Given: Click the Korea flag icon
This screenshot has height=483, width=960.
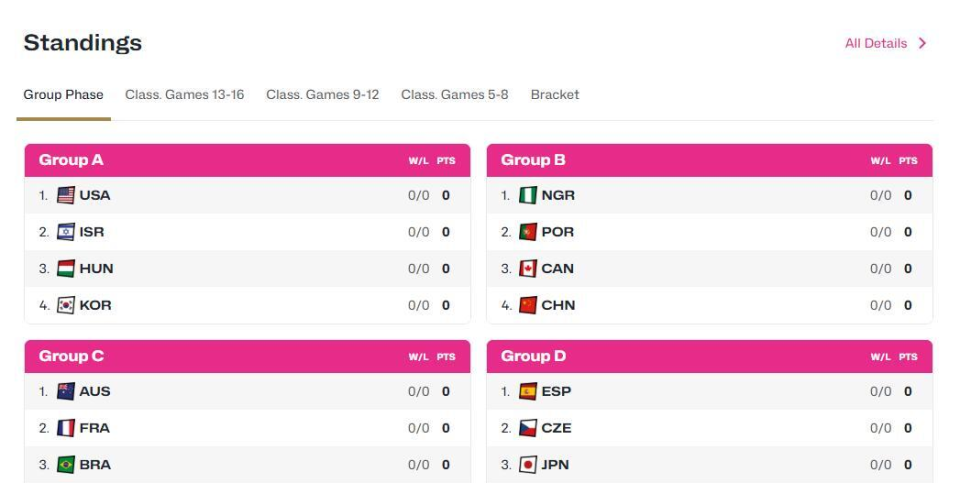Looking at the screenshot, I should coord(66,305).
